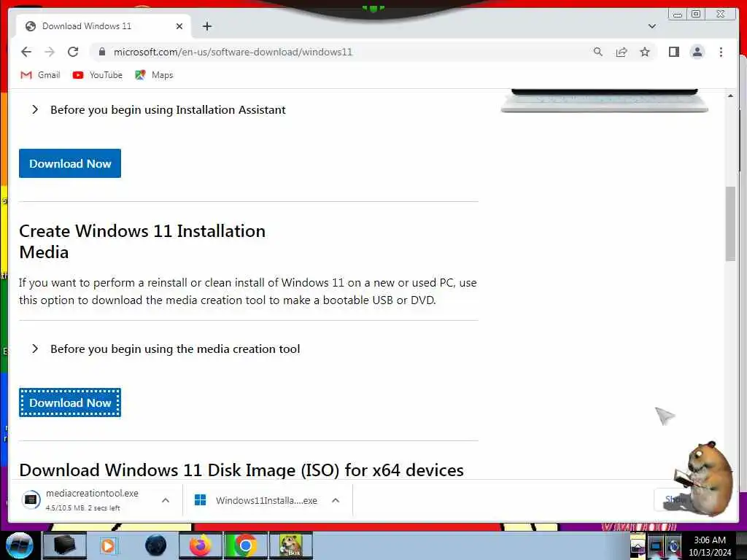Open the tab search dropdown arrow

[x=652, y=26]
